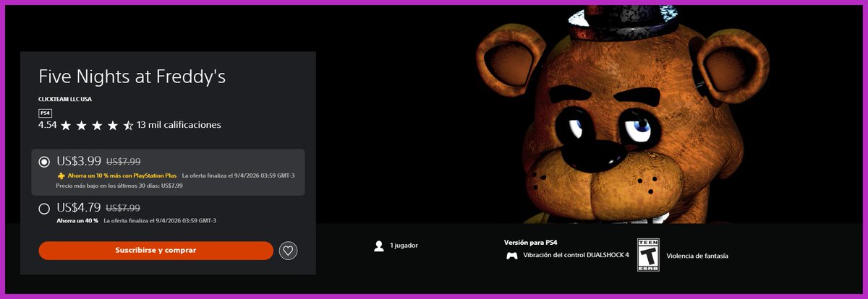The width and height of the screenshot is (868, 299).
Task: Click the PS4 platform badge
Action: click(45, 113)
